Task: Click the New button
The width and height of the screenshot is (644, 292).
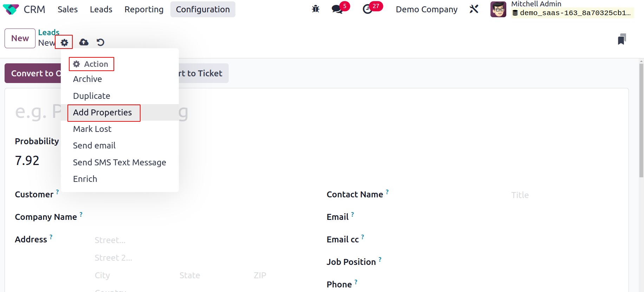Action: (x=20, y=38)
